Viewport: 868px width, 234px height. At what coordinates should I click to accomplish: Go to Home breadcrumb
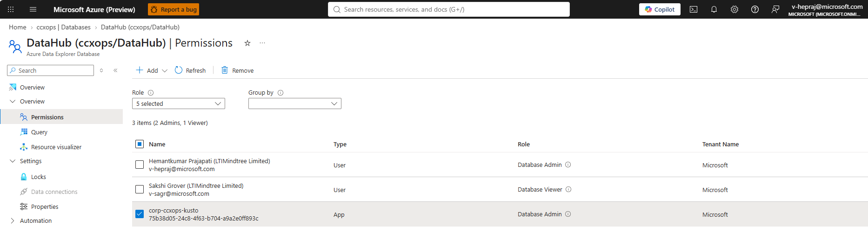[18, 27]
